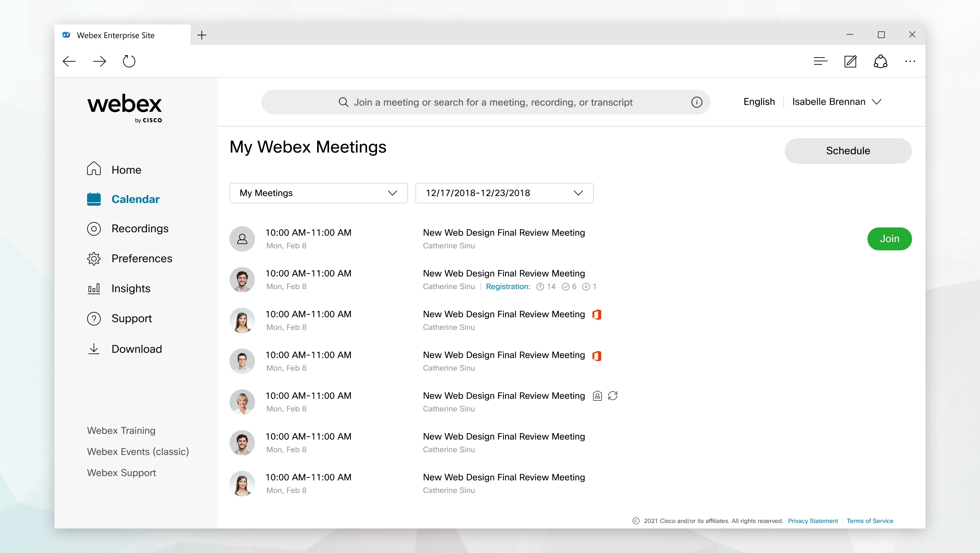Open the My Meetings dropdown
This screenshot has height=553, width=980.
click(x=318, y=193)
